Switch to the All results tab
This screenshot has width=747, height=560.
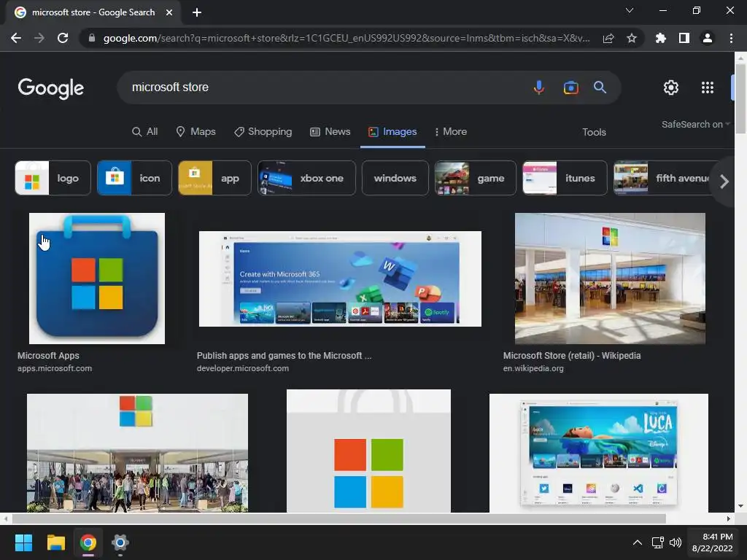pyautogui.click(x=145, y=132)
